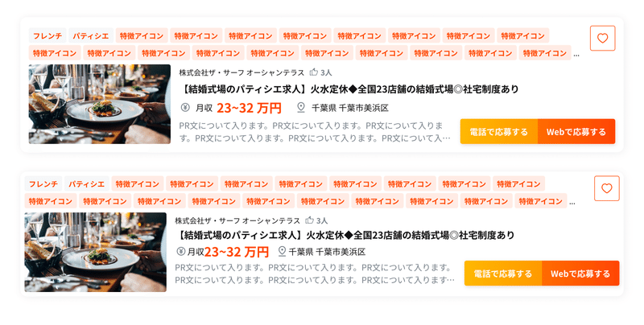Click yen salary icon in second card
The image size is (644, 325).
[x=180, y=251]
